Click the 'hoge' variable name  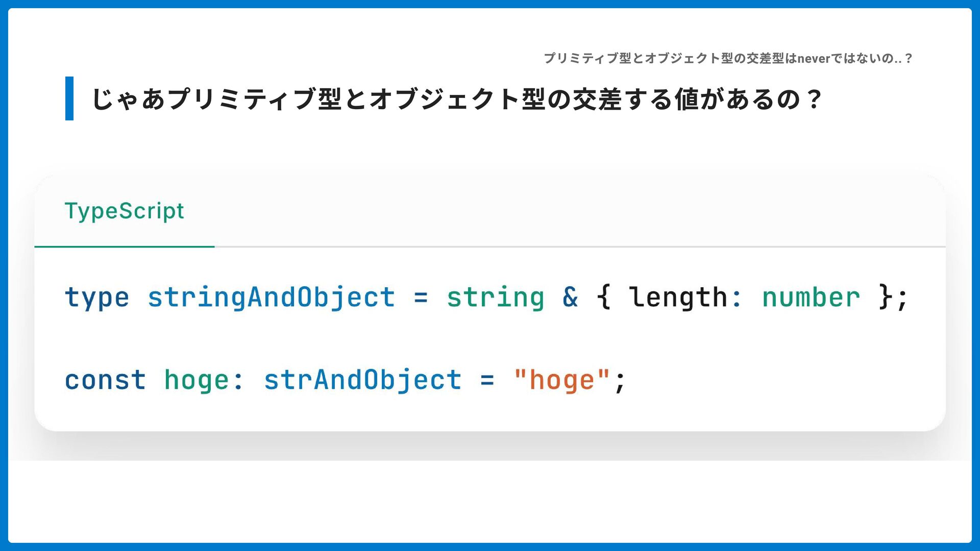click(197, 380)
